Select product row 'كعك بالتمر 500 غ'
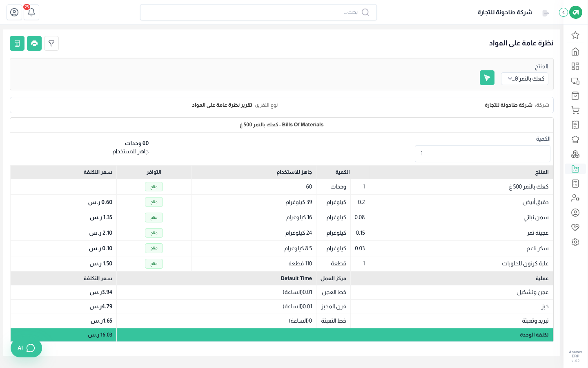 click(x=282, y=187)
